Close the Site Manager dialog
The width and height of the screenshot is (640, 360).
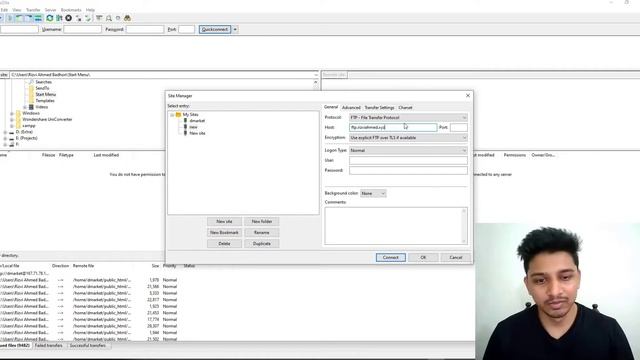468,96
